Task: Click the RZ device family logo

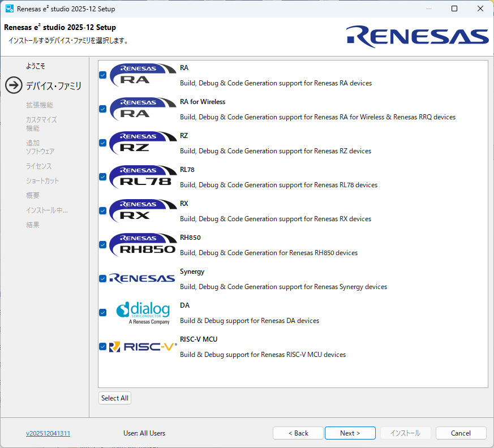Action: coord(143,143)
